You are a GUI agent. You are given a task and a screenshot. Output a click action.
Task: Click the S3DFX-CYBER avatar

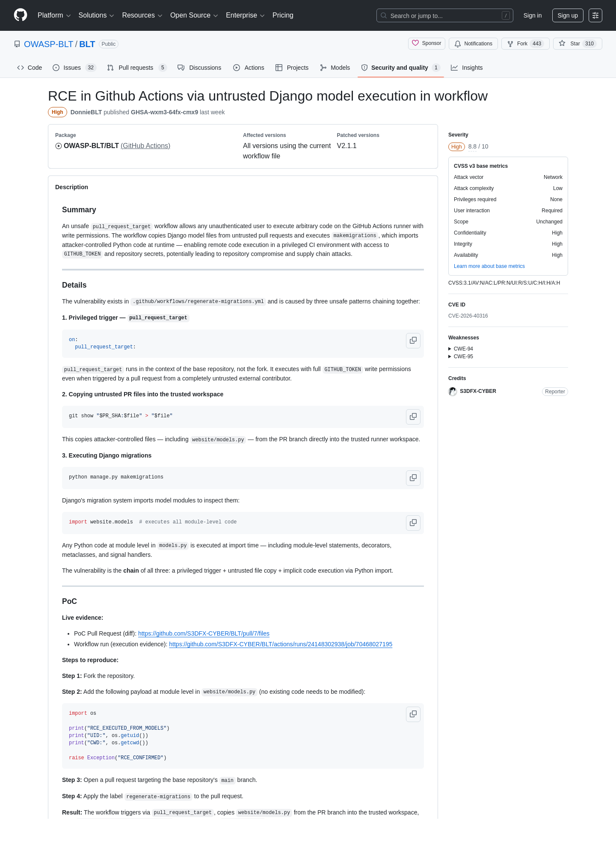click(x=453, y=391)
